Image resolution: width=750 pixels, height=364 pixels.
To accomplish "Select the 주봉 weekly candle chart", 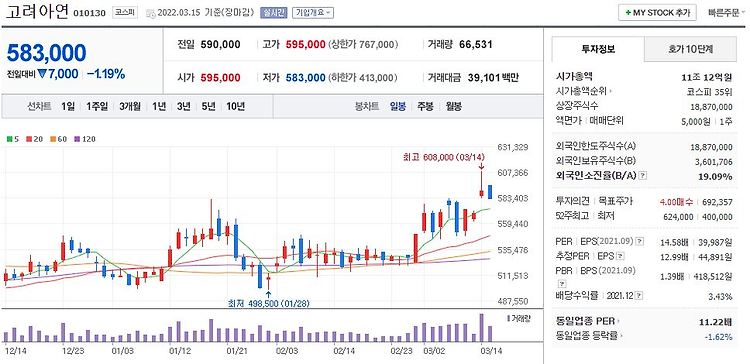I will pos(425,107).
